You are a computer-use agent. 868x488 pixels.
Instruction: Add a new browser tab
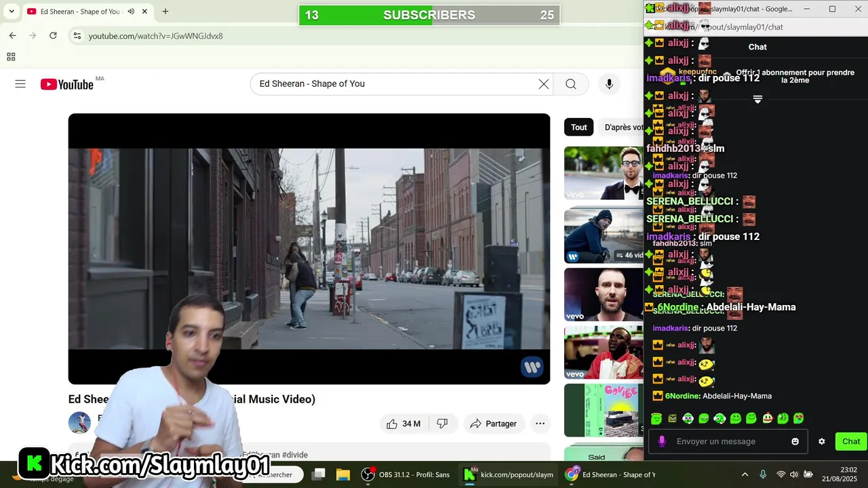tap(165, 12)
